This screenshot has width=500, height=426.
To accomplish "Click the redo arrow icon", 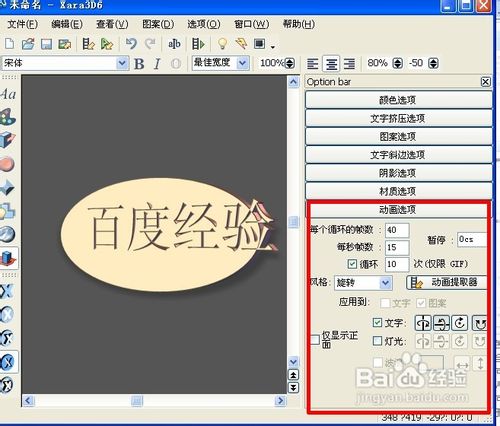I will [x=150, y=43].
